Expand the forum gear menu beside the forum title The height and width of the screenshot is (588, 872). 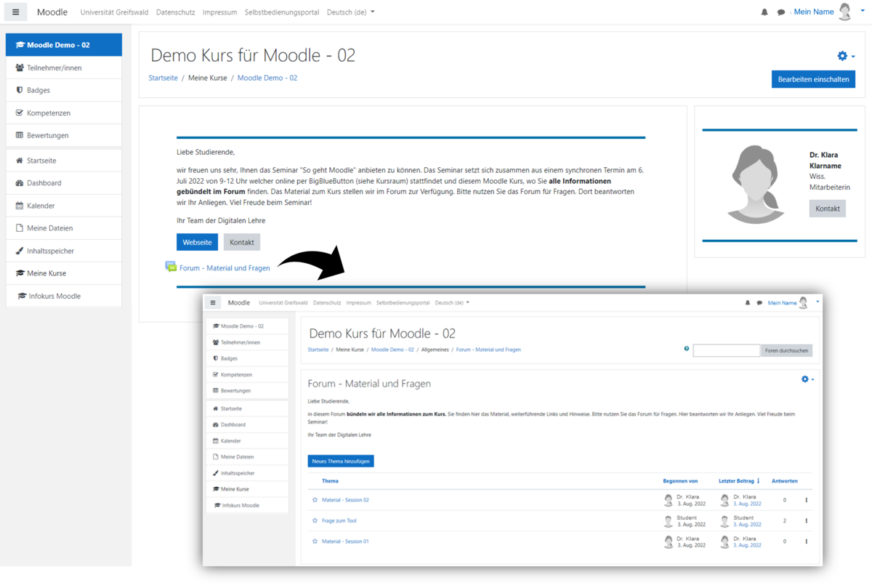coord(807,379)
